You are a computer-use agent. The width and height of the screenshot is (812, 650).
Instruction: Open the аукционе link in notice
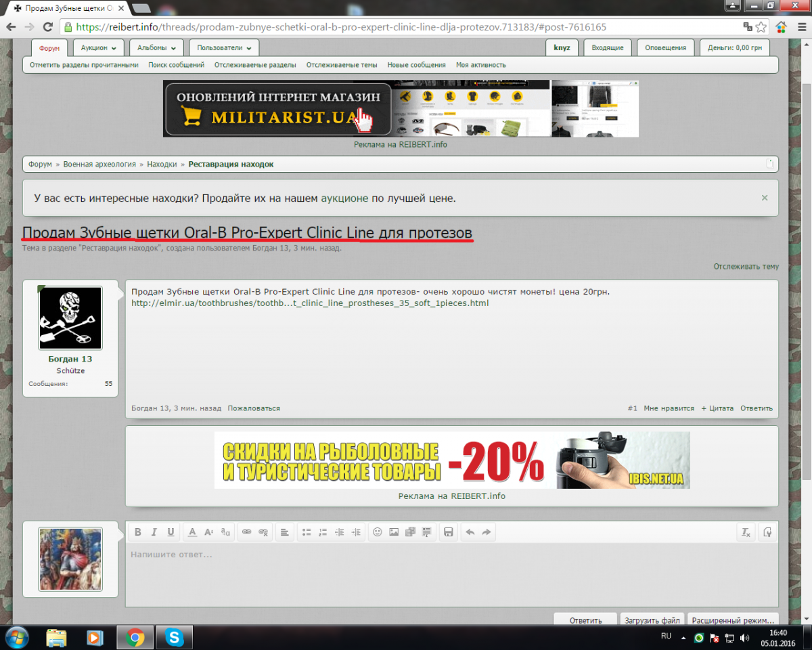click(x=344, y=198)
